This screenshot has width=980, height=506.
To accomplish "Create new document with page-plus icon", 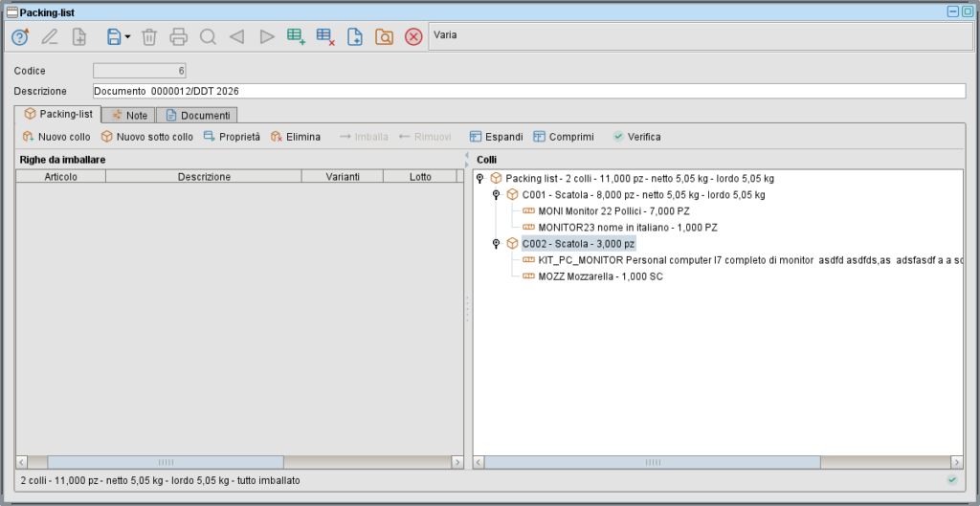I will click(x=79, y=37).
